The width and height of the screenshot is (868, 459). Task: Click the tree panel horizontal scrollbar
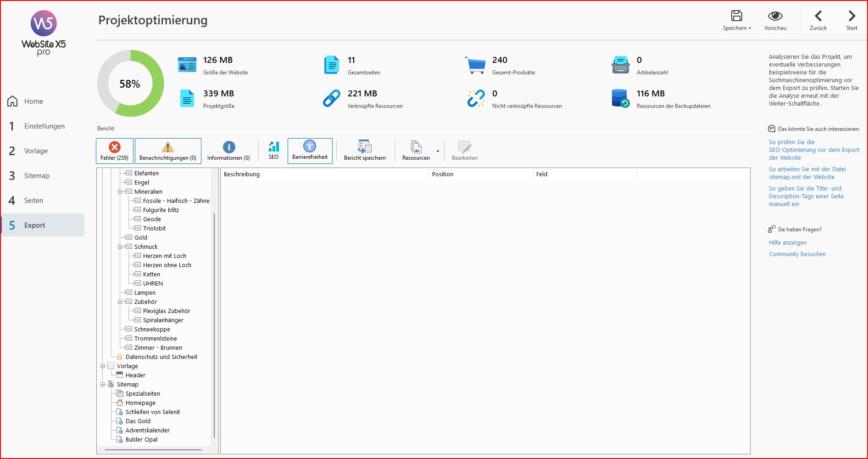[x=153, y=450]
